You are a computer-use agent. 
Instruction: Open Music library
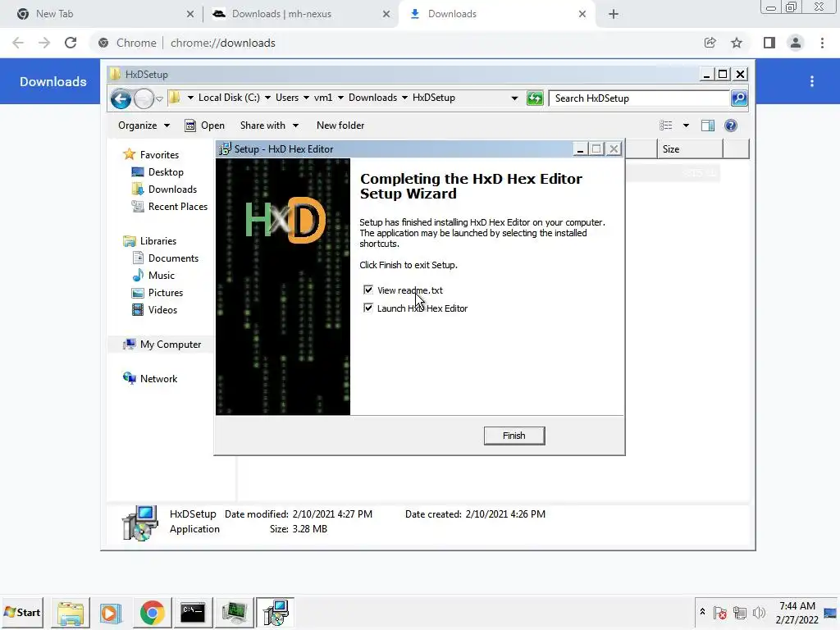pyautogui.click(x=162, y=276)
